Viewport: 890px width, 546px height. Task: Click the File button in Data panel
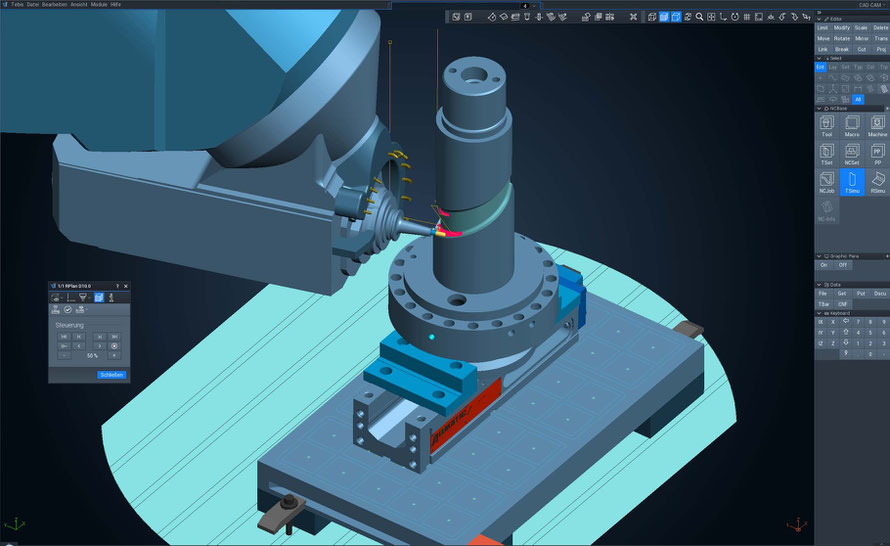pos(823,293)
